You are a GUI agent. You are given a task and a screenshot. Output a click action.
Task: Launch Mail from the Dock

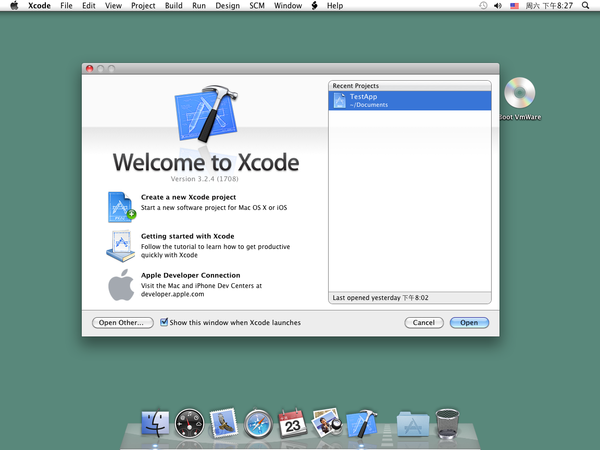[224, 423]
